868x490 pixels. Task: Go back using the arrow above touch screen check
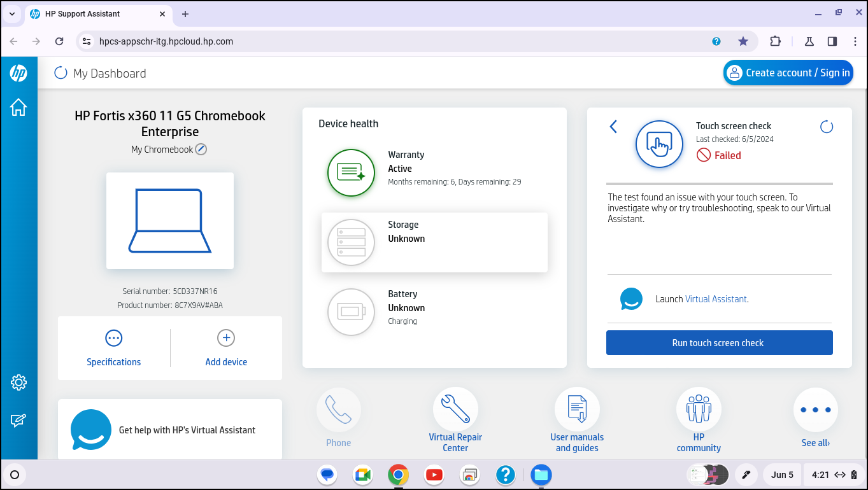click(613, 126)
